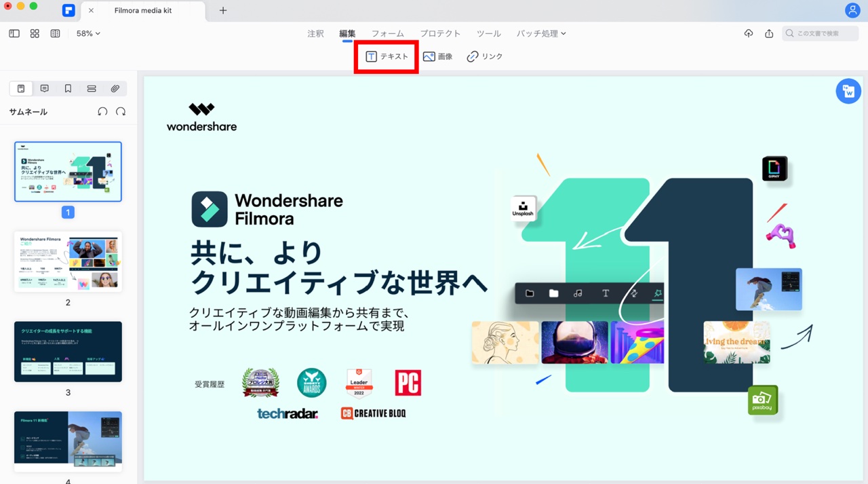
Task: Open the attachments paperclip panel
Action: [115, 89]
